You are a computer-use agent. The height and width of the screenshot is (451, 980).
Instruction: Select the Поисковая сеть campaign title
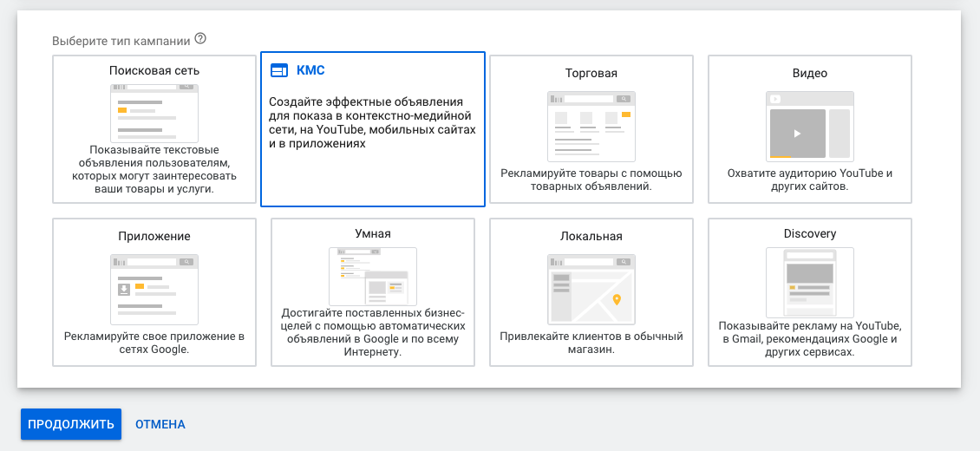[154, 70]
